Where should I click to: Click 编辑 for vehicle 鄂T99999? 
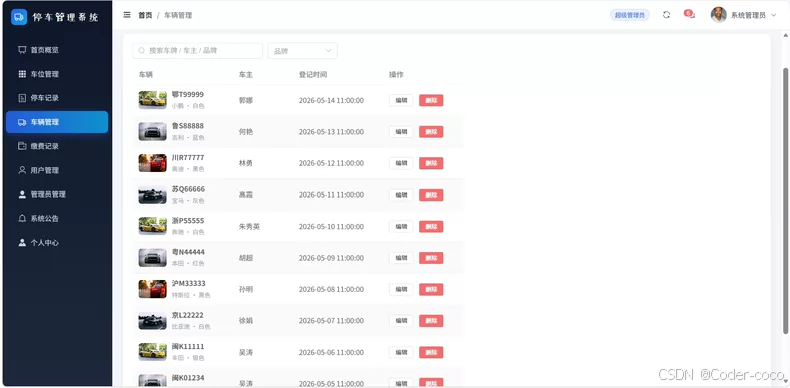click(401, 100)
